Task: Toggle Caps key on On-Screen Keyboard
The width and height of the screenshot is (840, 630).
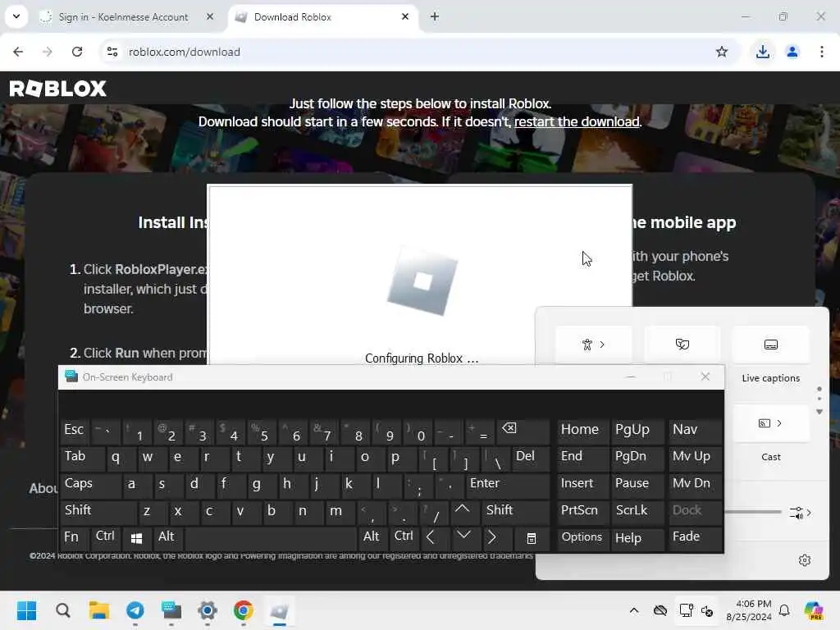Action: coord(90,484)
